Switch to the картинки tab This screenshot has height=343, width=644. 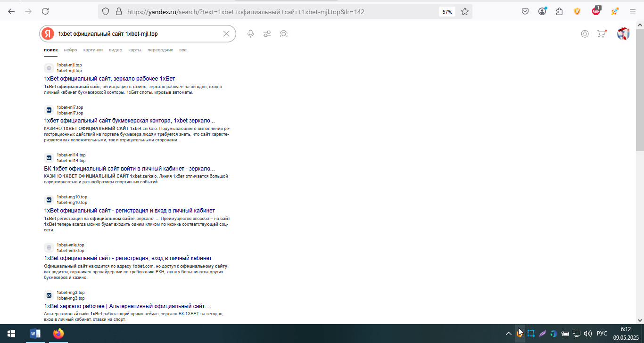[93, 50]
